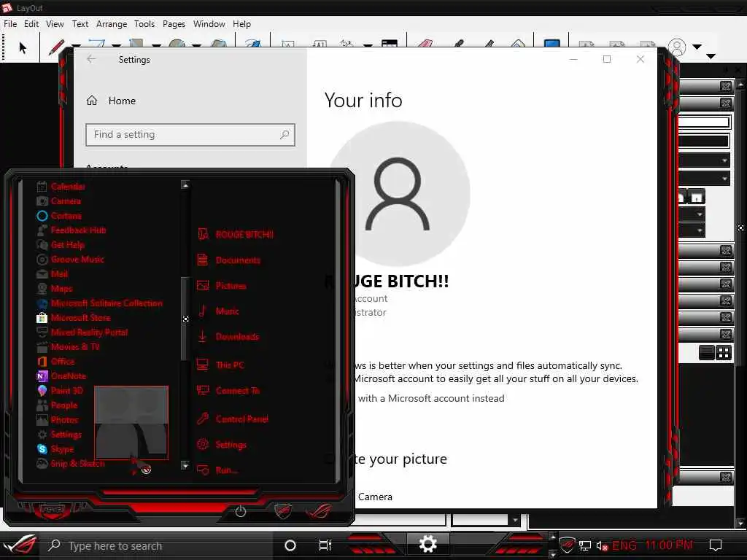
Task: Open the Arrange menu
Action: click(112, 24)
